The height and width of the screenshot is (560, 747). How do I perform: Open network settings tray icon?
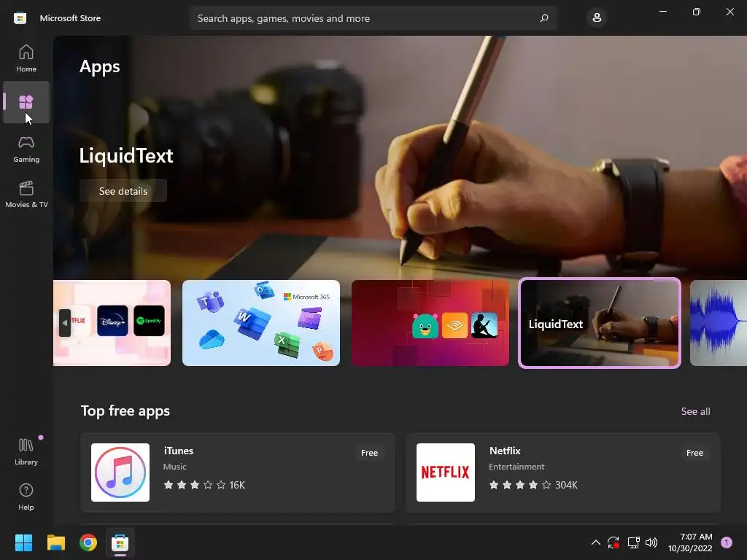coord(633,542)
